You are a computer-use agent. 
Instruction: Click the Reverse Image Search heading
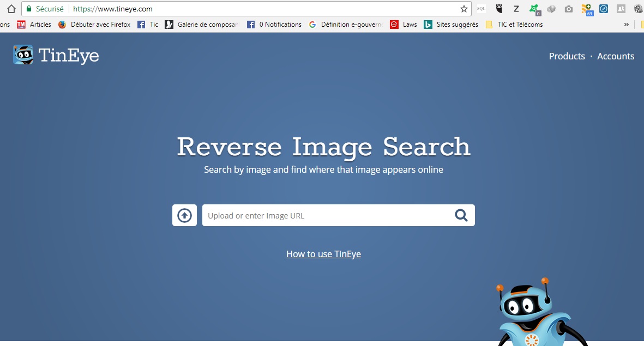(324, 147)
